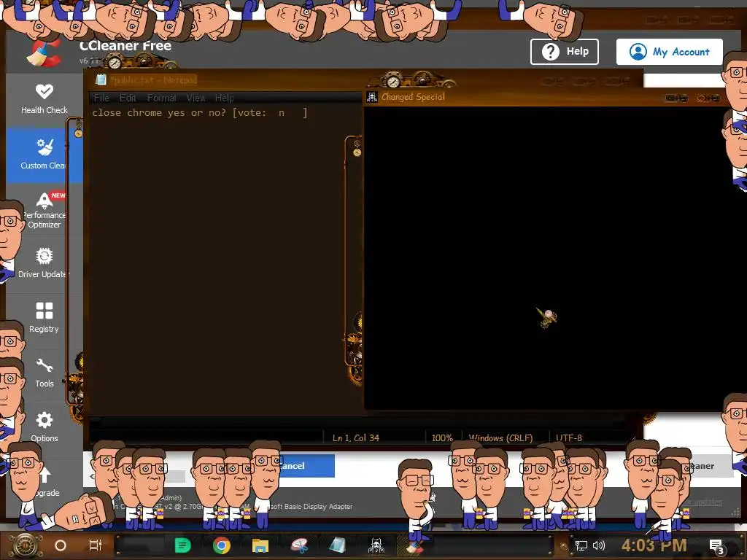
Task: Select Custom Clean in CCleaner sidebar
Action: 44,155
